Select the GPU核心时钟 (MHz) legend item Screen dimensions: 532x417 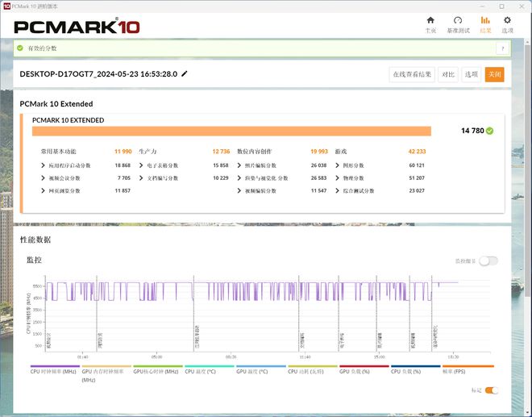point(158,370)
